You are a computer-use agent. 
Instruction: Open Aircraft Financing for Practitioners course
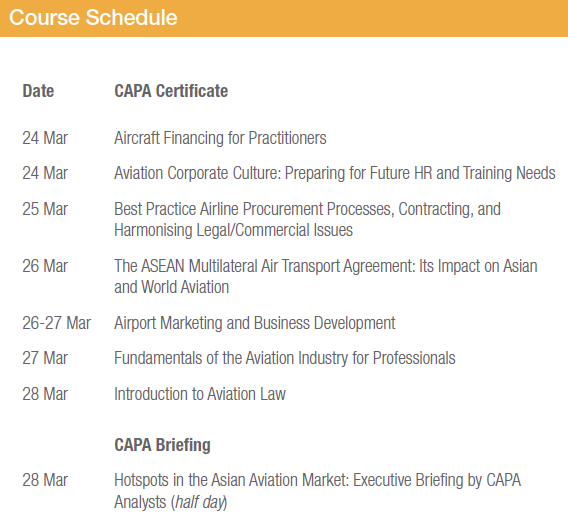click(x=220, y=138)
